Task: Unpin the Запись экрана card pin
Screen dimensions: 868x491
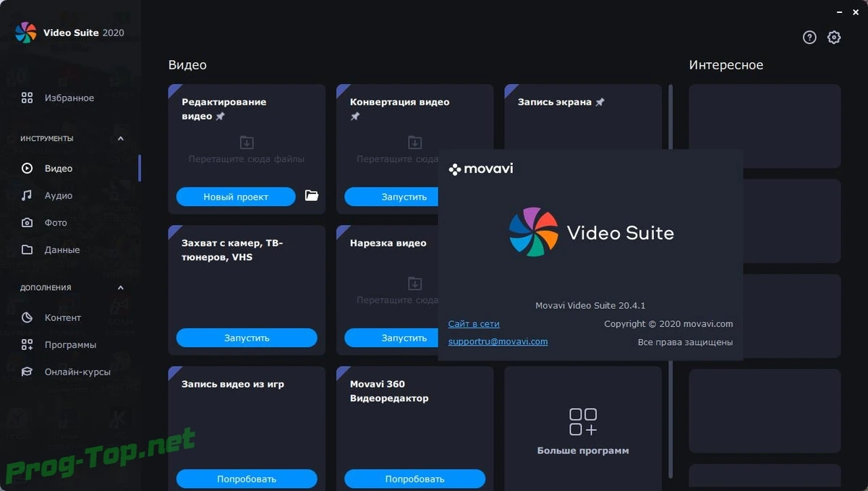Action: pos(600,103)
